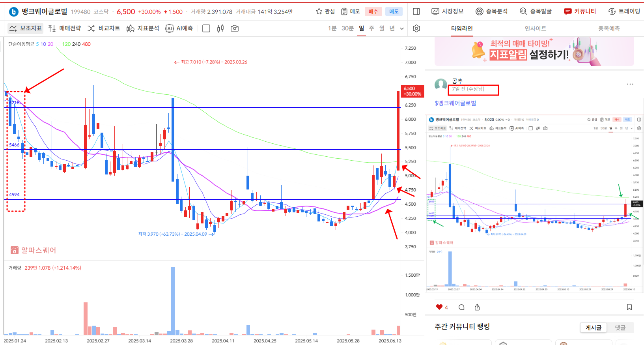Open the 비교차트 compare chart tool
This screenshot has width=644, height=345.
[x=104, y=28]
